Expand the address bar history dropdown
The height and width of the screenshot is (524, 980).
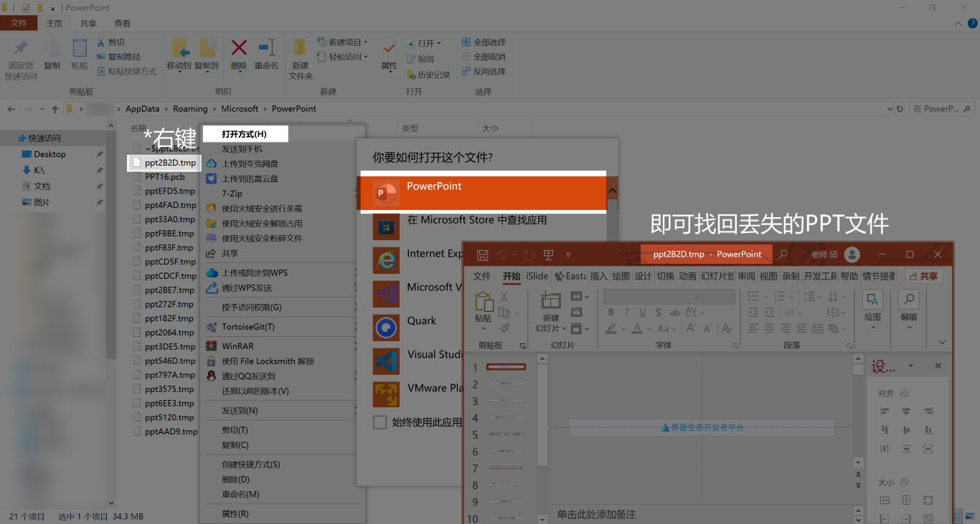tap(890, 109)
